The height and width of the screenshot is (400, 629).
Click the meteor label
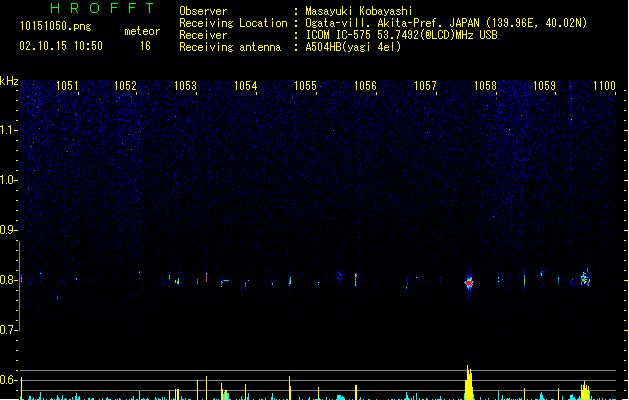pyautogui.click(x=142, y=31)
